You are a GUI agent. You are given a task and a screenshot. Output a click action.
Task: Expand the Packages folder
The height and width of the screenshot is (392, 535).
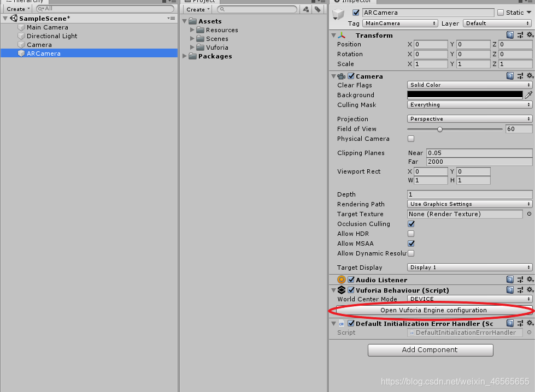pos(185,56)
